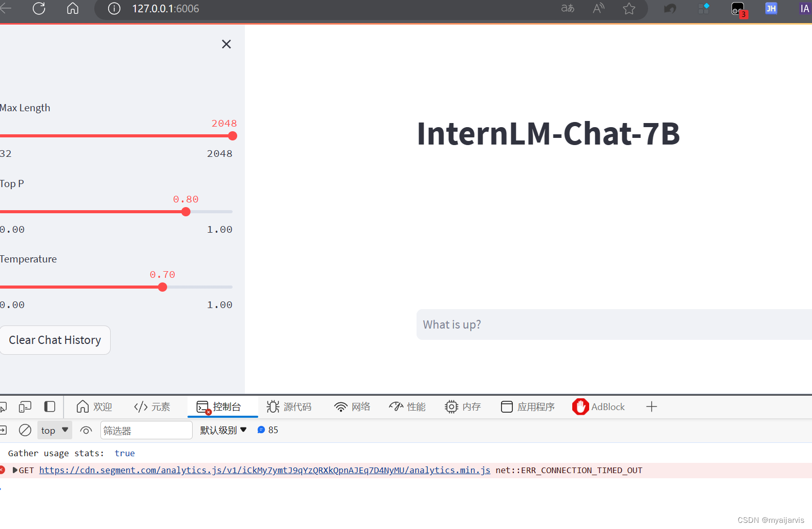This screenshot has width=812, height=529.
Task: Open the cdn.segment.com analytics.min.js link
Action: [265, 470]
